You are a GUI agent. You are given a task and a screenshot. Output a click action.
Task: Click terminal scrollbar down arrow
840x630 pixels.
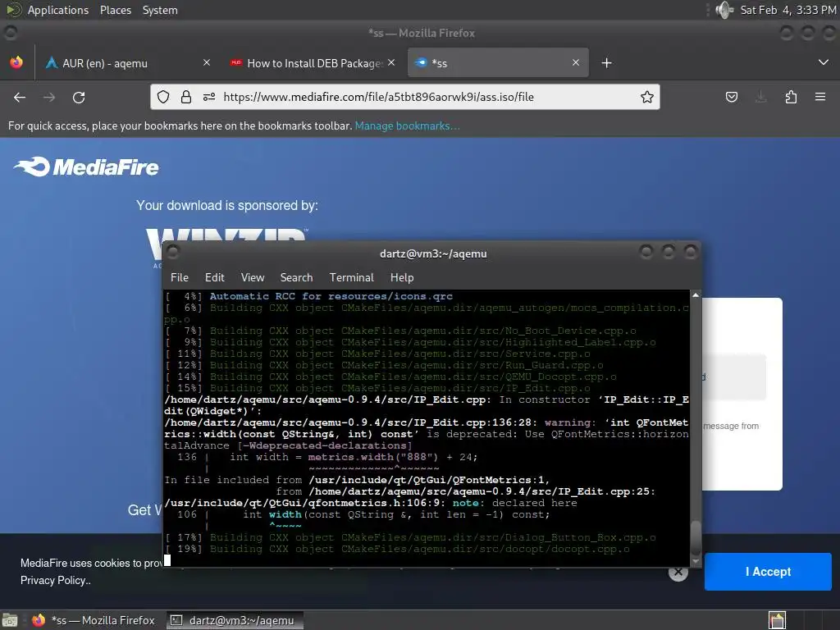[696, 561]
